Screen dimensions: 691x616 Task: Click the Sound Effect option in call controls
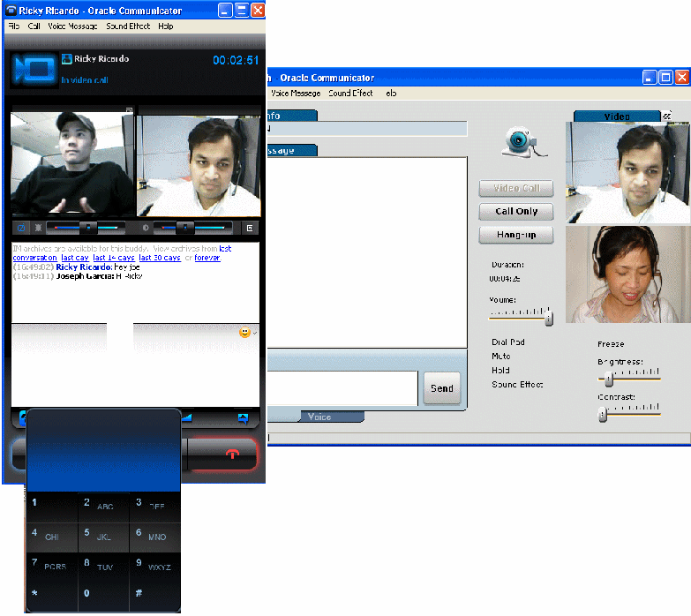tap(517, 385)
